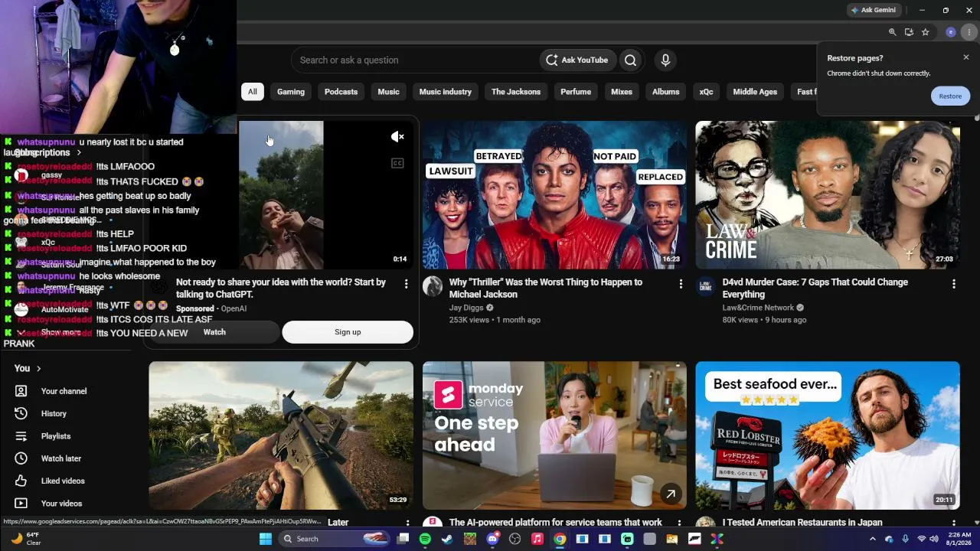Open options menu for D4vd Murder Case video
The width and height of the screenshot is (980, 551).
[x=953, y=284]
